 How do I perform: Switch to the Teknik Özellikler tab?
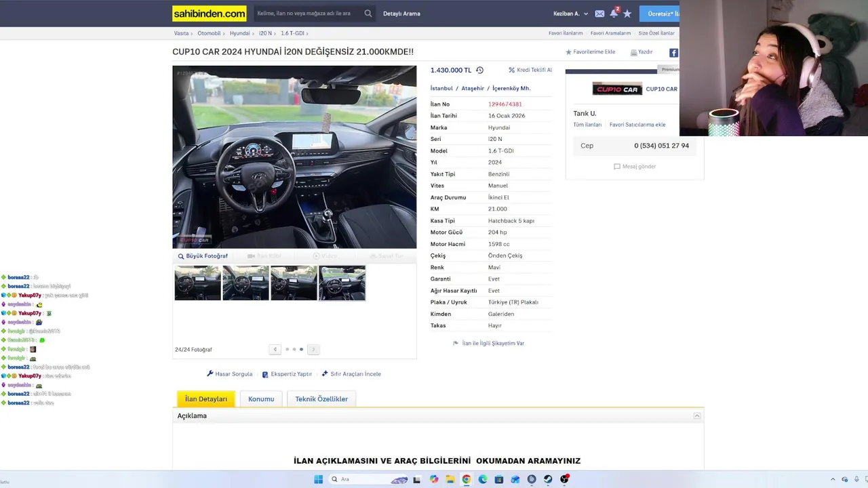pos(321,399)
